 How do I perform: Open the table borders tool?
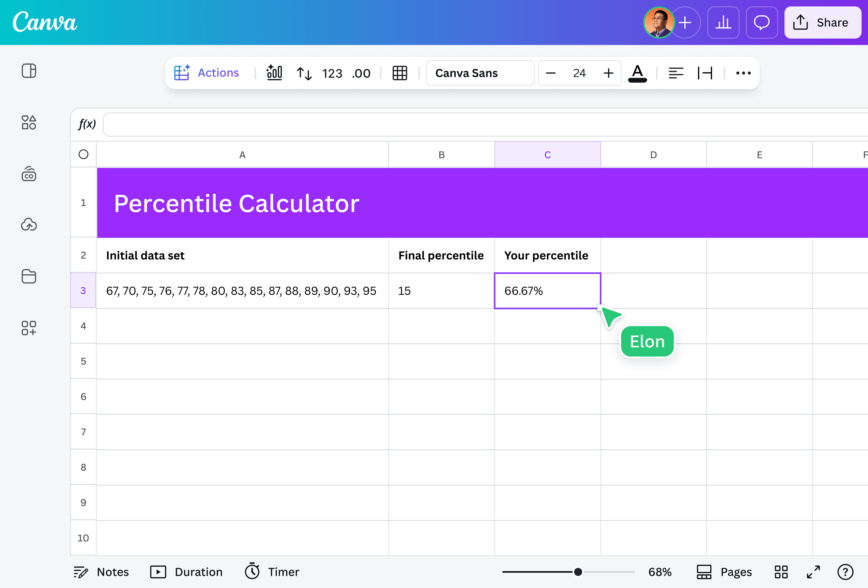pyautogui.click(x=400, y=73)
